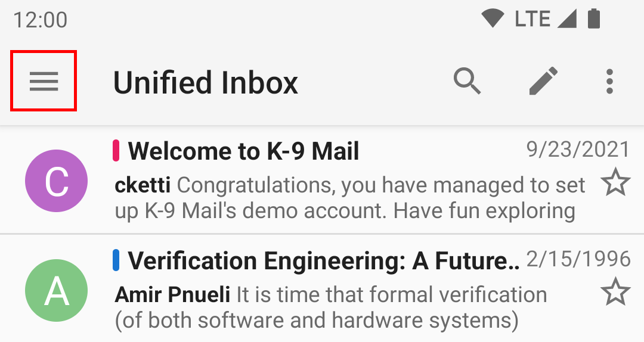Tap the LTE signal strength icon
This screenshot has height=342, width=644.
point(567,19)
